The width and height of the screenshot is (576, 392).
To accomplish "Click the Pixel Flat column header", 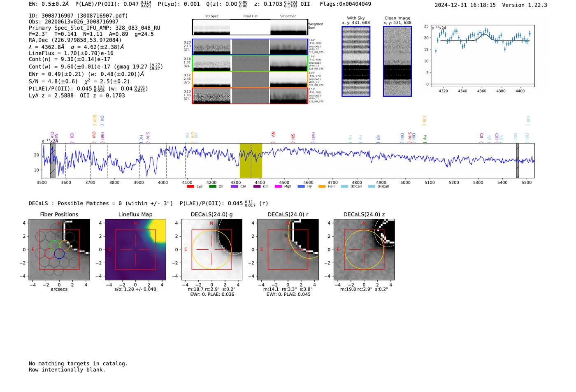I will (x=250, y=16).
